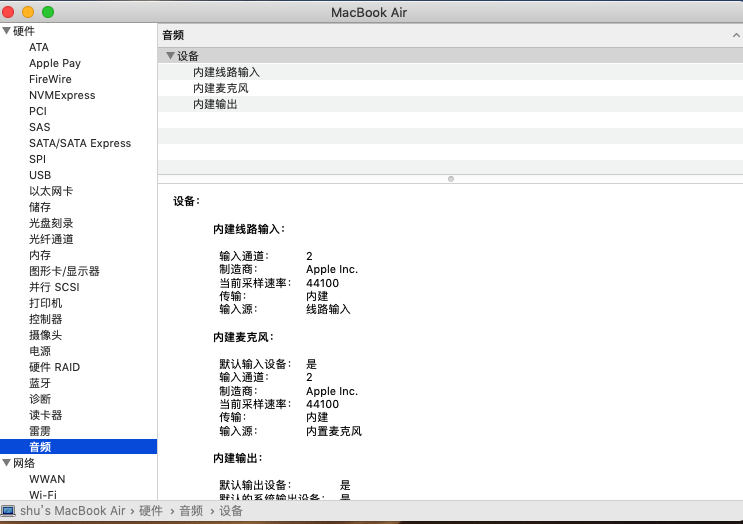The height and width of the screenshot is (524, 743).
Task: Click the window title MacBook Air
Action: click(369, 12)
